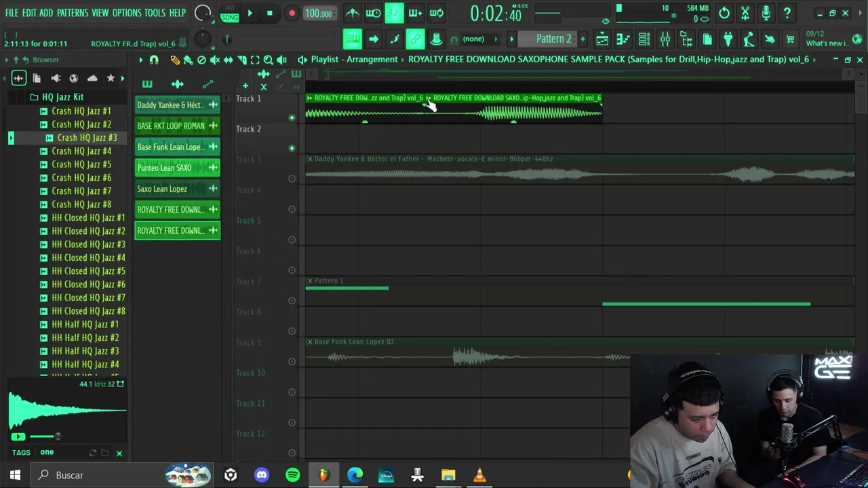Toggle mute circle of Track 9
The height and width of the screenshot is (488, 868).
point(292,361)
